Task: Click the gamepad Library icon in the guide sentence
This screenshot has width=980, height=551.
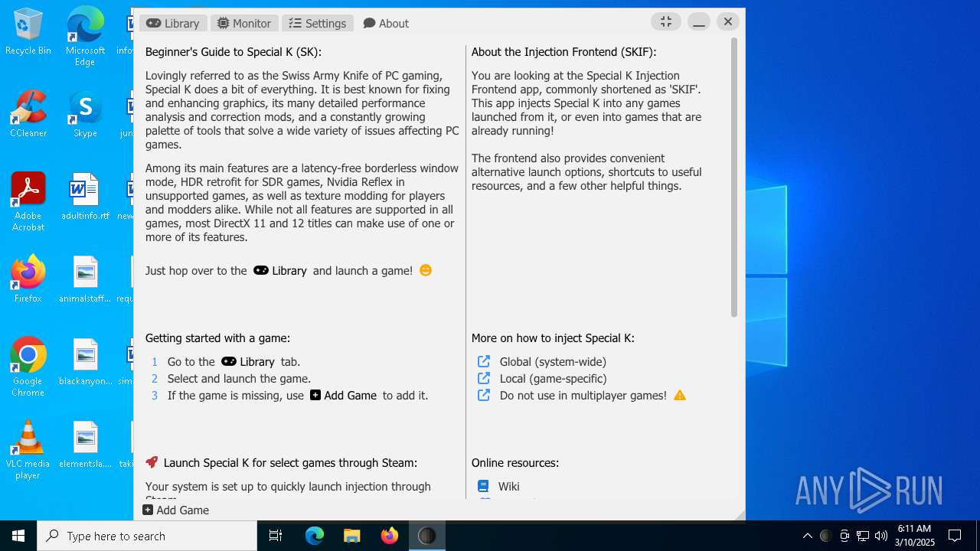Action: (261, 270)
